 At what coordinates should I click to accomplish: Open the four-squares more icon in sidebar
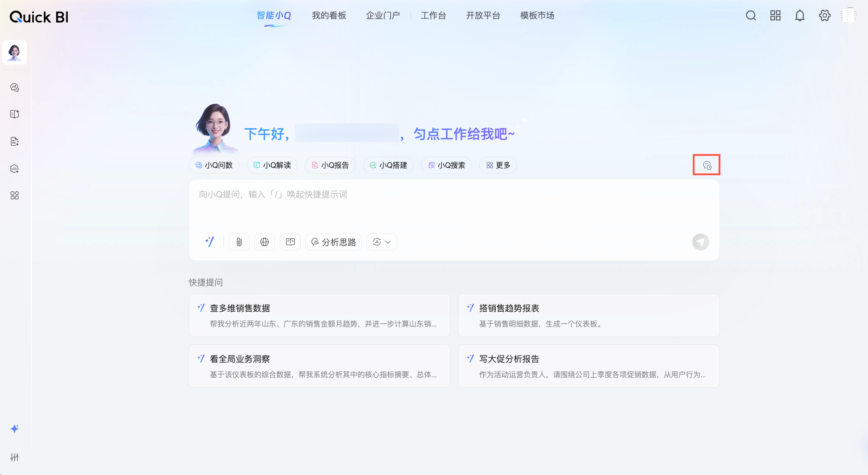click(x=15, y=196)
